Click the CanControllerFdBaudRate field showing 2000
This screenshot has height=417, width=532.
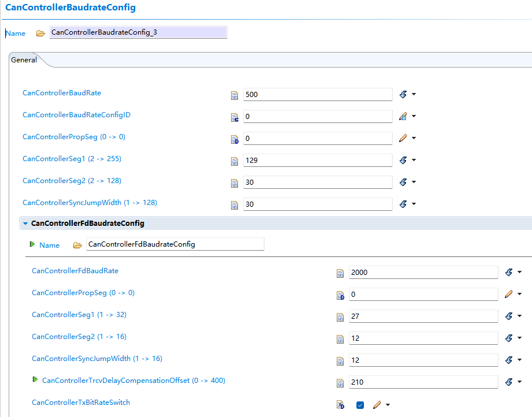coord(423,272)
